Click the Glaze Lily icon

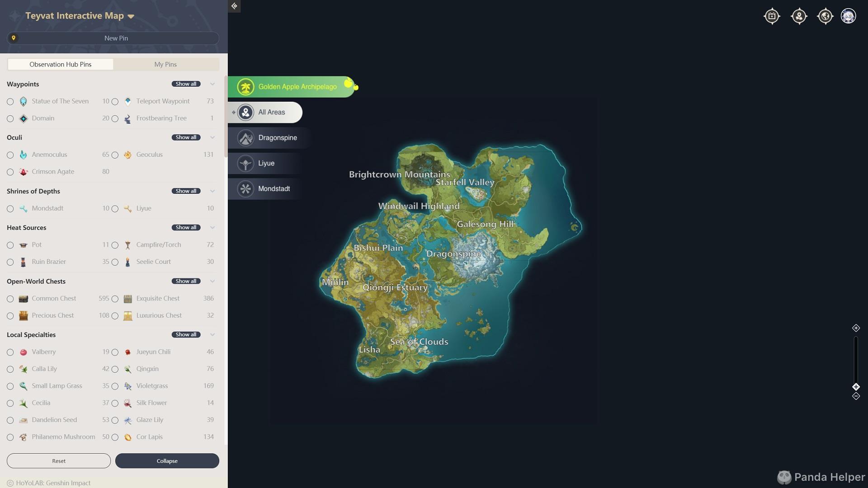(128, 420)
